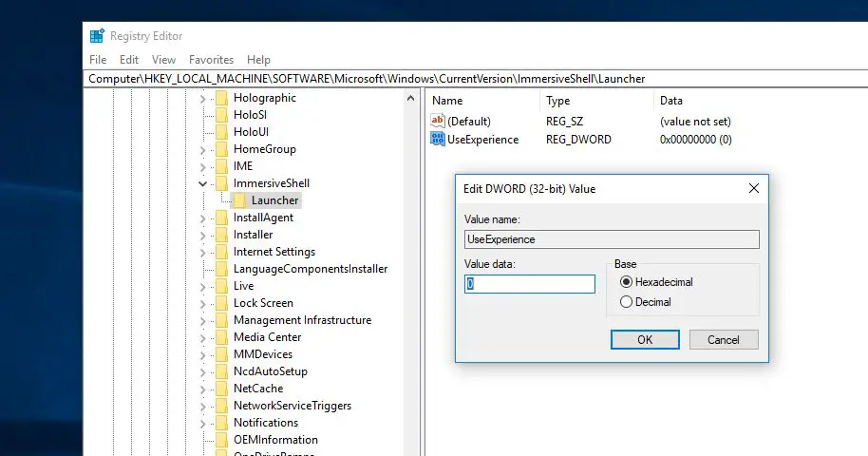Open the File menu
Image resolution: width=868 pixels, height=456 pixels.
click(98, 60)
